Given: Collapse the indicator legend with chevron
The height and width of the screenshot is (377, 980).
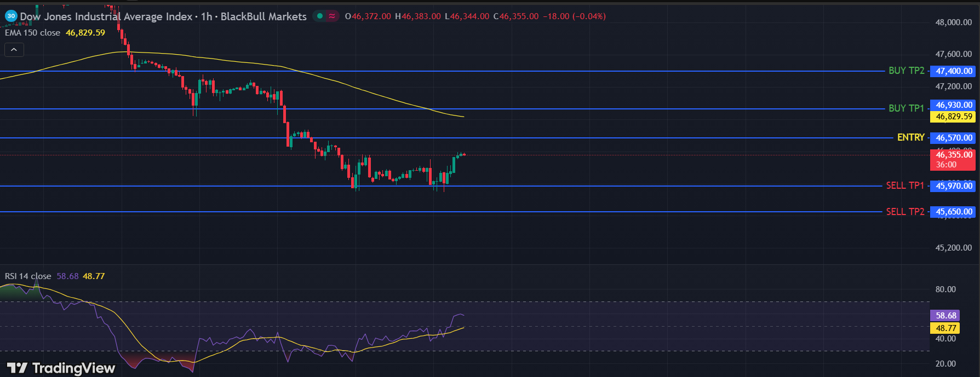Looking at the screenshot, I should coord(14,50).
